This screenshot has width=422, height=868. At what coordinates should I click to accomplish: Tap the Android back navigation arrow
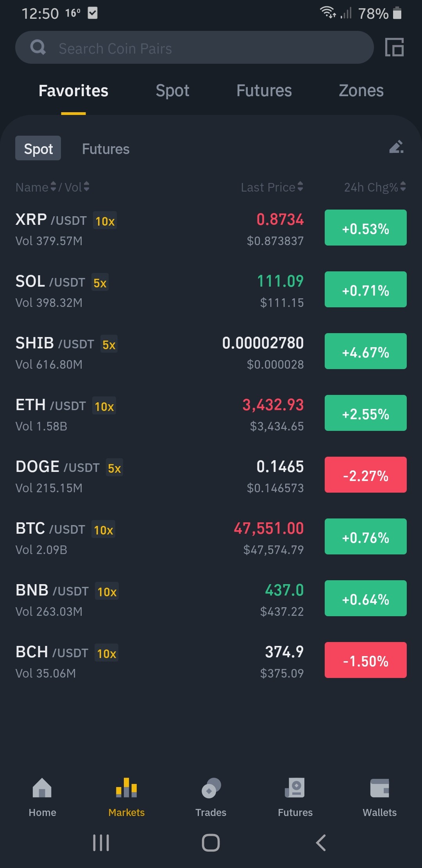point(321,843)
